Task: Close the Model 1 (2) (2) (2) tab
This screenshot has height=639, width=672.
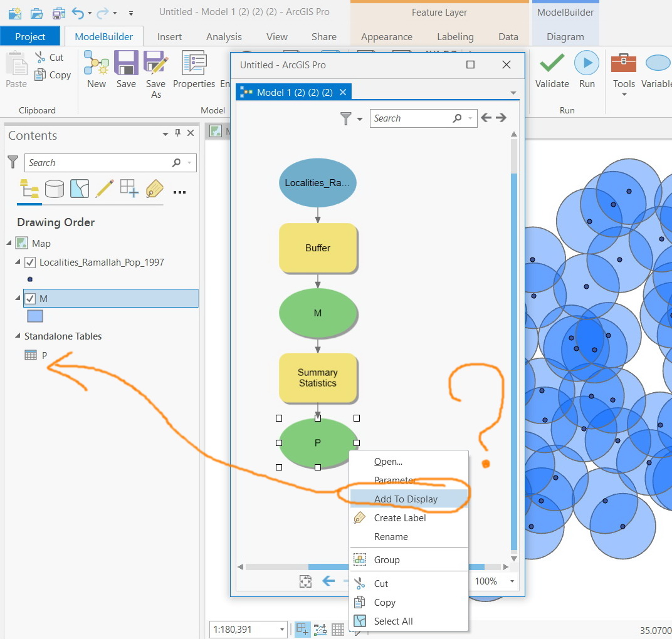Action: coord(343,92)
